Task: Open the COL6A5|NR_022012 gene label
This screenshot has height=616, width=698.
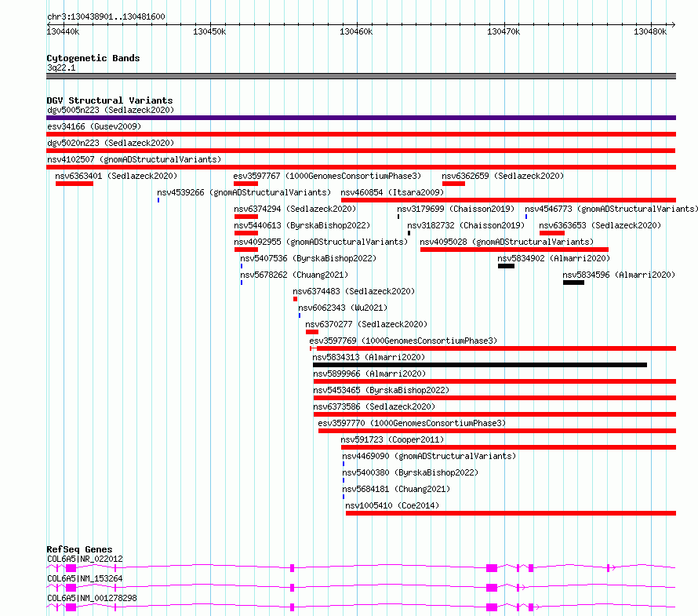Action: coord(85,559)
